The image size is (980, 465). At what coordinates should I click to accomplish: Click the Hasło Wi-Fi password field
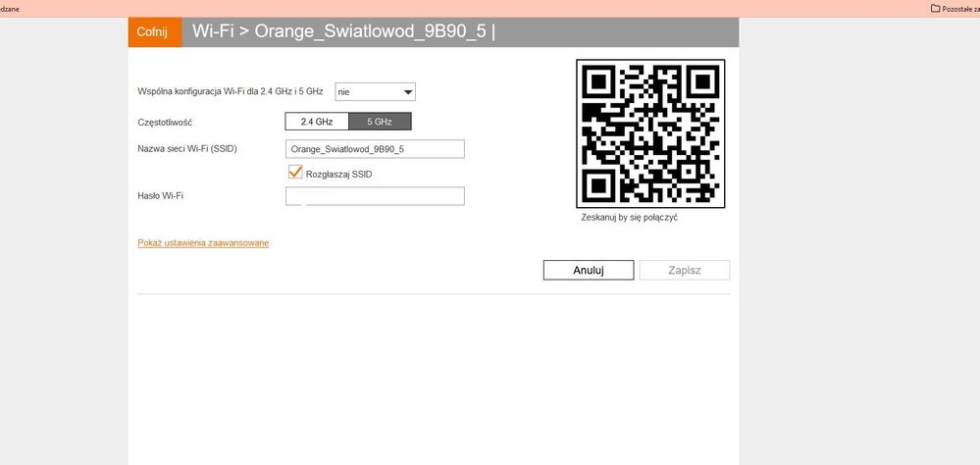375,196
